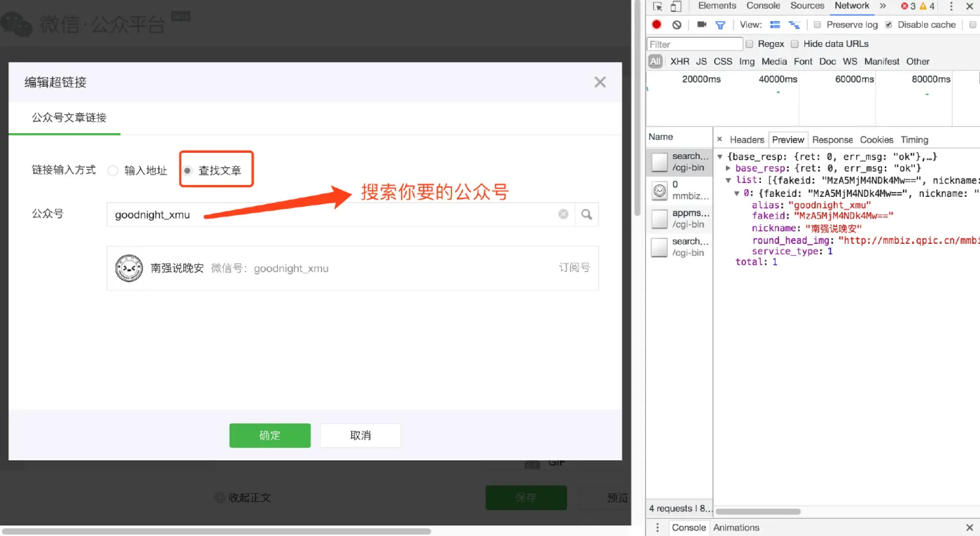
Task: Enable the Preserve log checkbox
Action: 817,25
